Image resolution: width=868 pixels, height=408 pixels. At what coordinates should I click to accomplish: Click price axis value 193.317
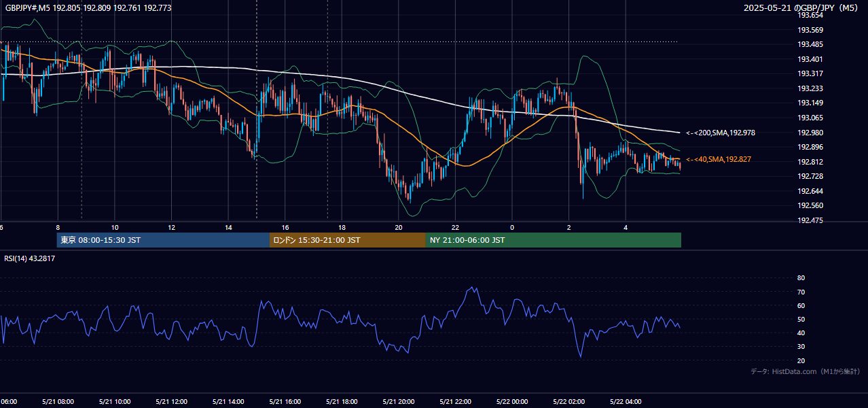pos(810,73)
